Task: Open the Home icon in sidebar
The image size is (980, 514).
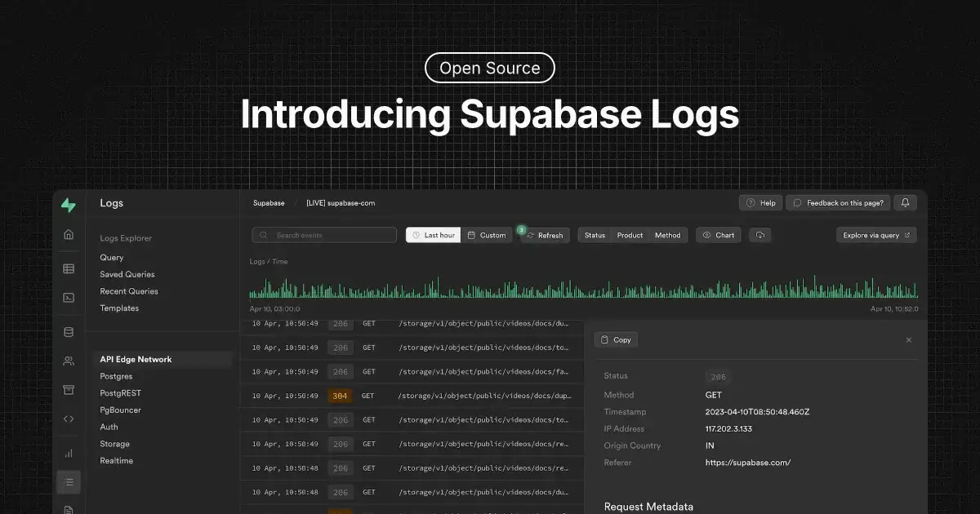Action: point(69,235)
